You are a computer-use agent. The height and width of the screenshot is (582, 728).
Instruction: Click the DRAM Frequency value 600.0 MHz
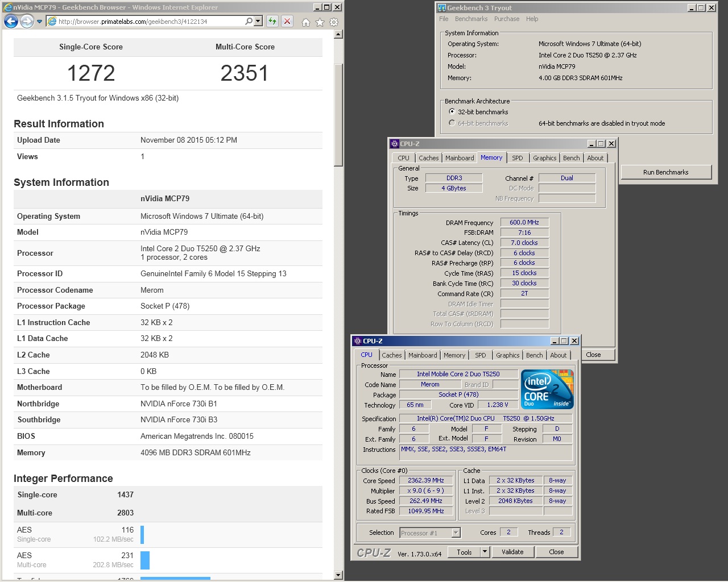524,222
